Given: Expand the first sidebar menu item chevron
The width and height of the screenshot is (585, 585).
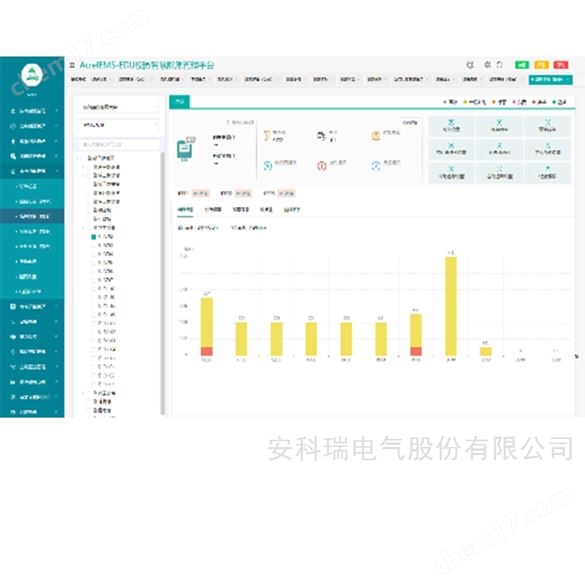Looking at the screenshot, I should 57,111.
